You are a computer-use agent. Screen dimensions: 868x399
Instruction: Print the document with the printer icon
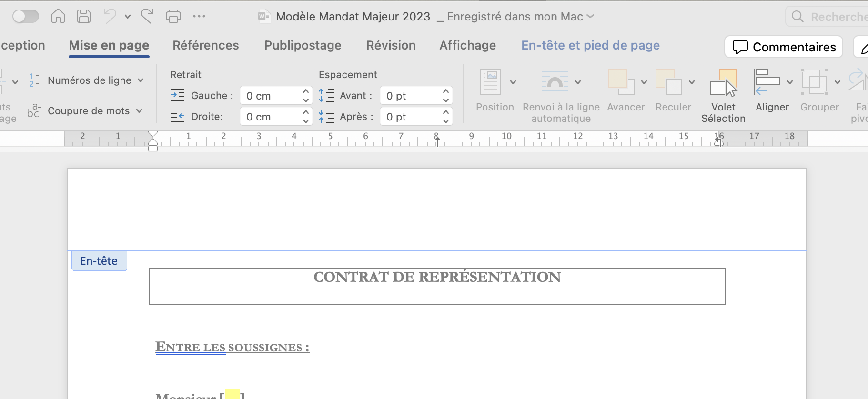173,17
